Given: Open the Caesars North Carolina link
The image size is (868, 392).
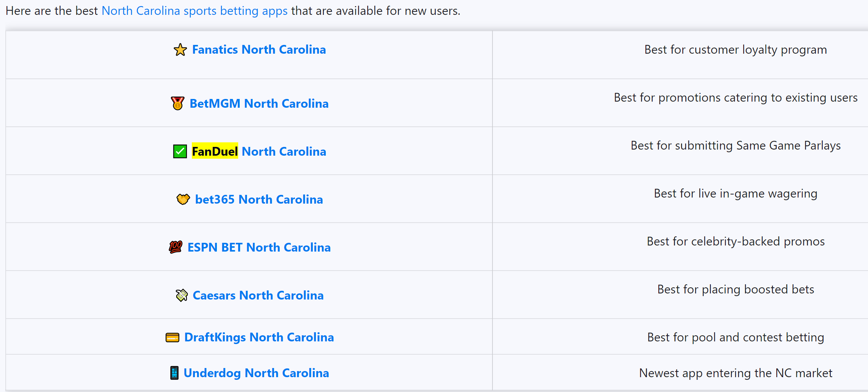Looking at the screenshot, I should (x=258, y=295).
